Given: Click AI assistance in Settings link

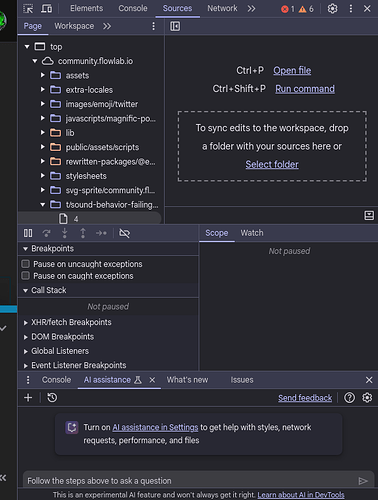Looking at the screenshot, I should coord(155,427).
